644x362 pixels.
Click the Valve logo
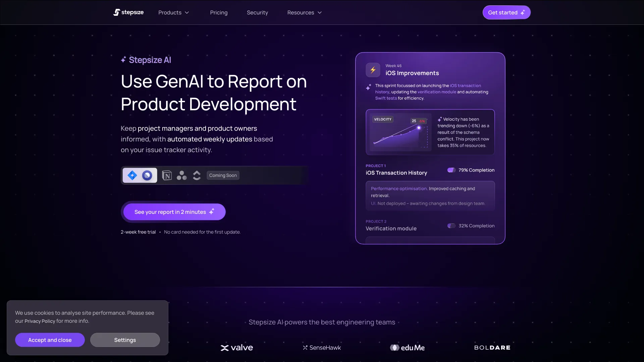coord(237,348)
